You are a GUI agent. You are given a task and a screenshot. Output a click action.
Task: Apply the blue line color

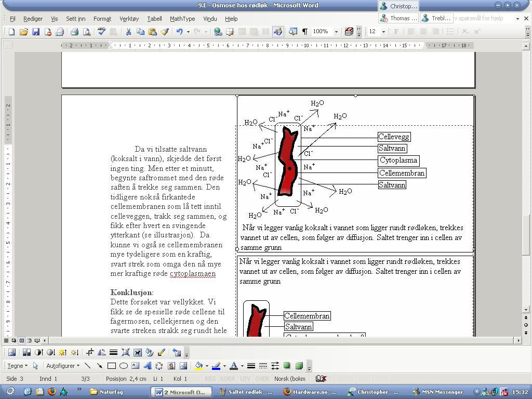(x=216, y=366)
